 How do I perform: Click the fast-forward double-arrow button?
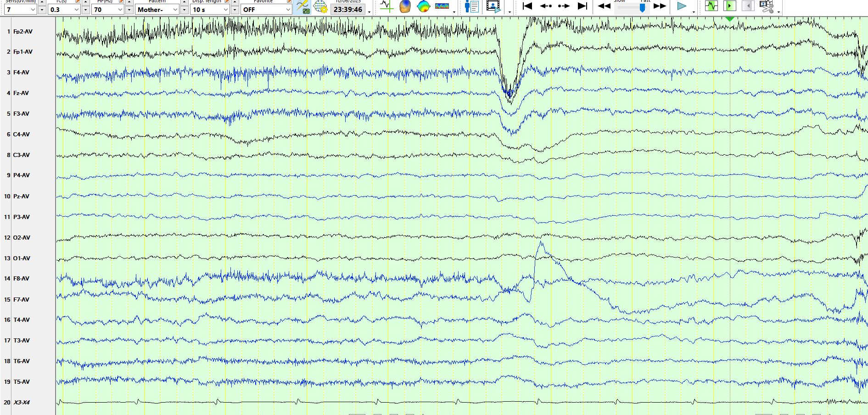coord(660,6)
